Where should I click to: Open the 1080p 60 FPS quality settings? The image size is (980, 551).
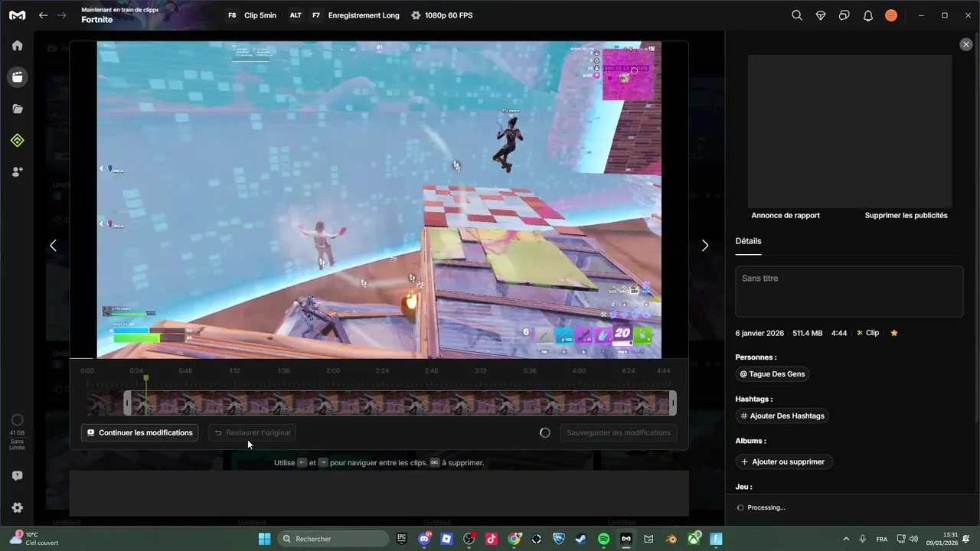tap(442, 15)
